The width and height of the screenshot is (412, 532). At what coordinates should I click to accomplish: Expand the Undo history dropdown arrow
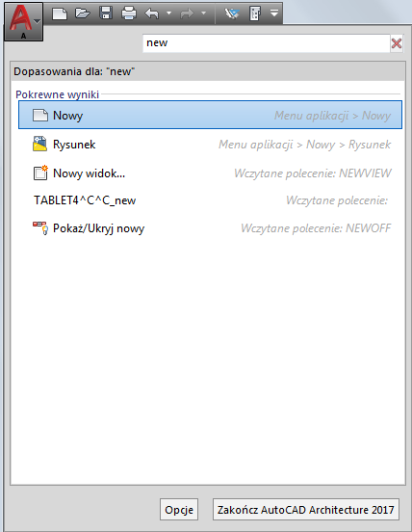[168, 13]
